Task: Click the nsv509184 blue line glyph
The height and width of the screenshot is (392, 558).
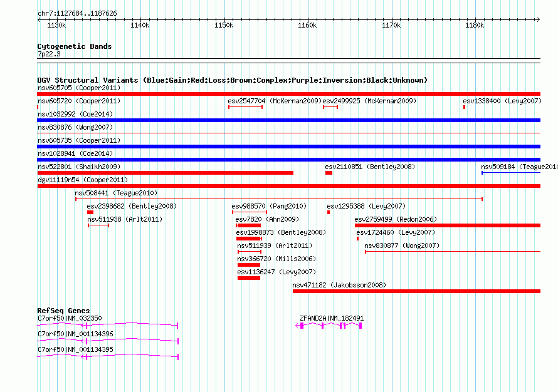Action: pos(511,173)
